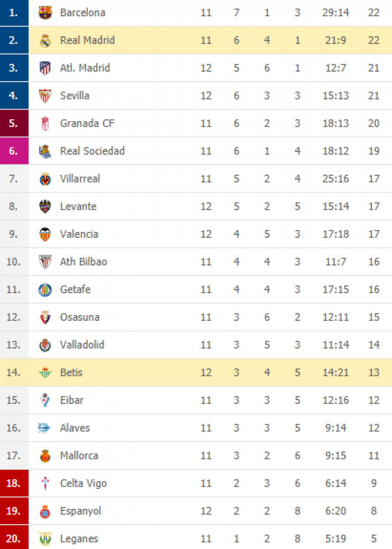Screen dimensions: 392x549
Task: Click the Leganes crest icon
Action: coord(45,539)
